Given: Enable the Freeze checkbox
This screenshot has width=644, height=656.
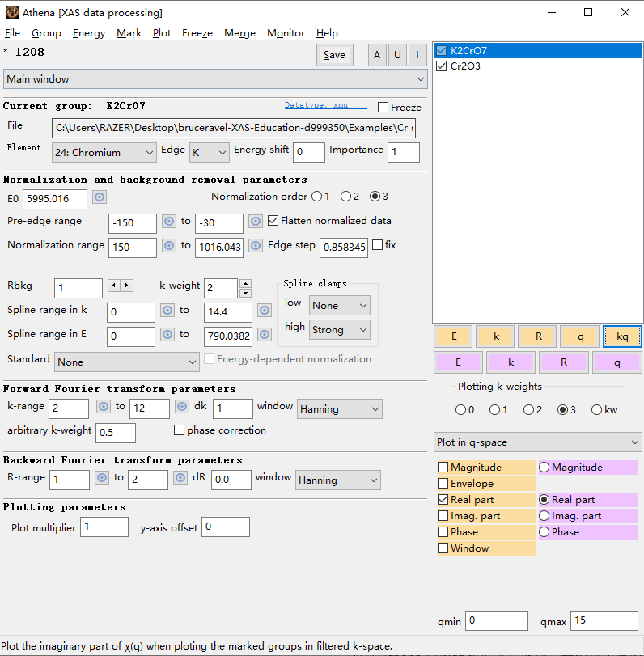Looking at the screenshot, I should pos(383,108).
